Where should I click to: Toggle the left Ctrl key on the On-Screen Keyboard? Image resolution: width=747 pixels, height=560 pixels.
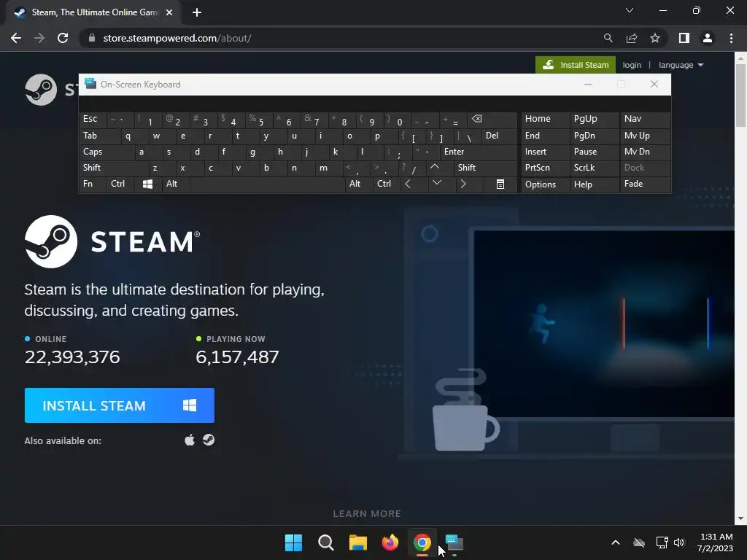point(120,184)
